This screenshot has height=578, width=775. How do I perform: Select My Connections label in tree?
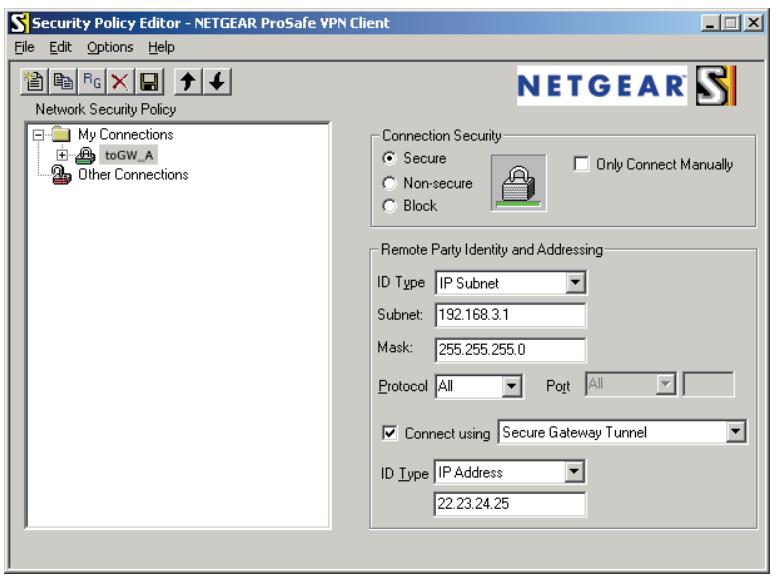coord(126,134)
